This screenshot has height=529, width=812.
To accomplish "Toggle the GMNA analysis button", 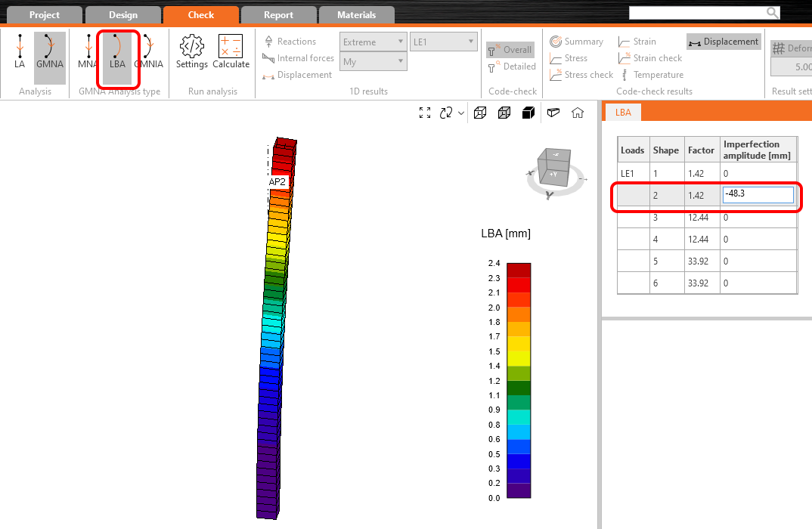I will click(x=50, y=52).
